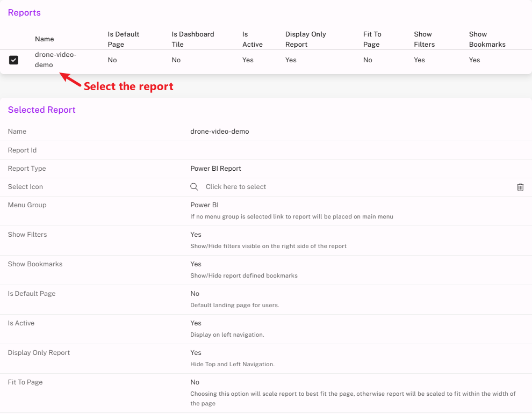Screen dimensions: 532x414
Task: Change the Fit To Page No value
Action: (x=195, y=382)
